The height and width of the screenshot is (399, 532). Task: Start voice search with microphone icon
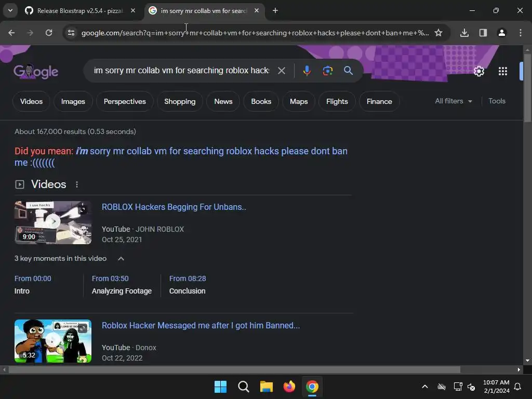[x=307, y=71]
